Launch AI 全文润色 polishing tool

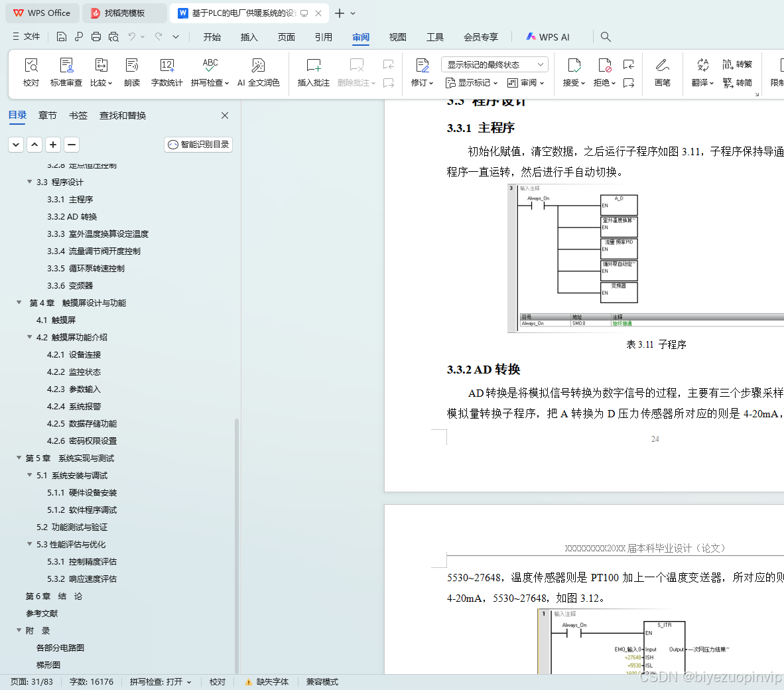[258, 72]
